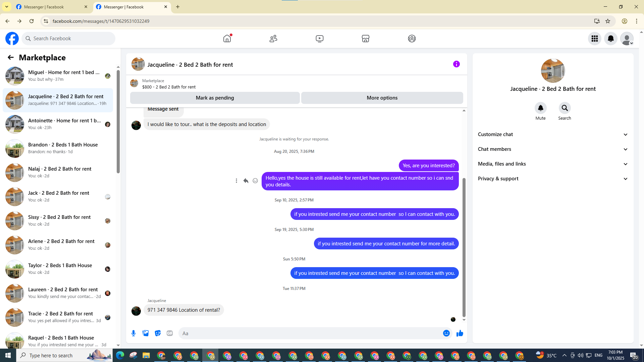
Task: Open Nalaj's 2 Bed 2 Bath chat
Action: [58, 172]
